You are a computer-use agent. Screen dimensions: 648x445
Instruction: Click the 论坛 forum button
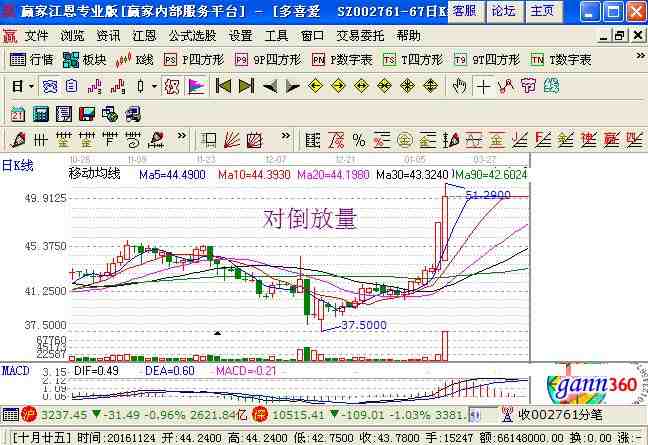click(x=504, y=11)
